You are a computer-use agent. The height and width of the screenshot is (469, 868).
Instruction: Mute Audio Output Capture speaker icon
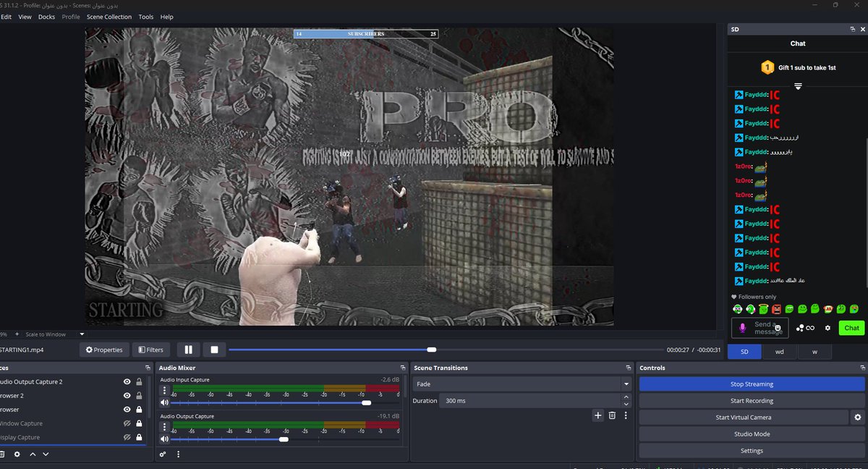(164, 439)
